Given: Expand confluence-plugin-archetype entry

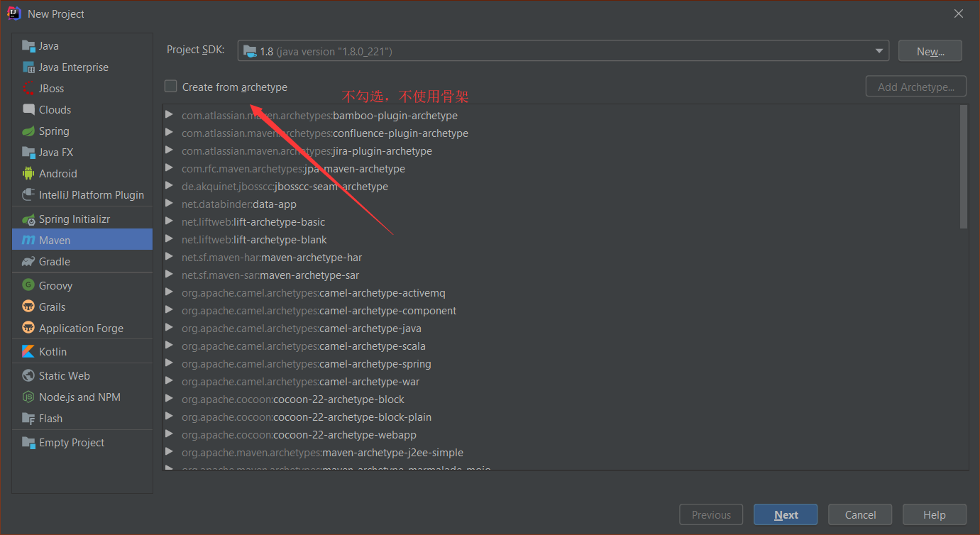Looking at the screenshot, I should (x=169, y=132).
